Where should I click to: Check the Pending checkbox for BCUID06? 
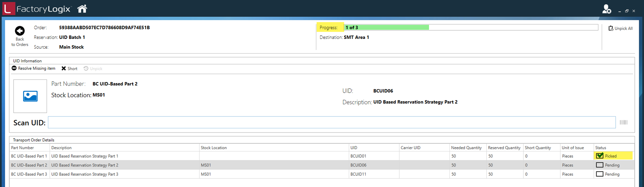(x=600, y=165)
